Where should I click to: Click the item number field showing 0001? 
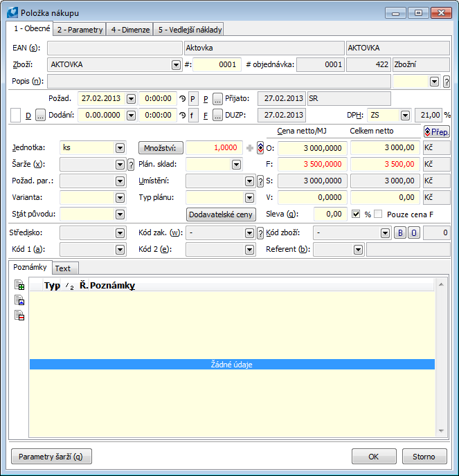click(217, 64)
